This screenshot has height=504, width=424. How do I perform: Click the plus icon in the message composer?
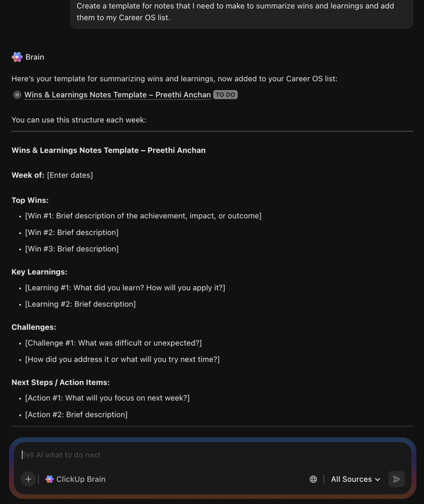pyautogui.click(x=28, y=479)
